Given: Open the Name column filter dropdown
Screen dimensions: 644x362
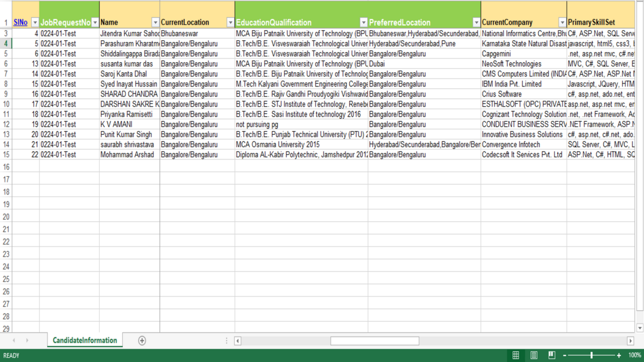Looking at the screenshot, I should pos(155,23).
